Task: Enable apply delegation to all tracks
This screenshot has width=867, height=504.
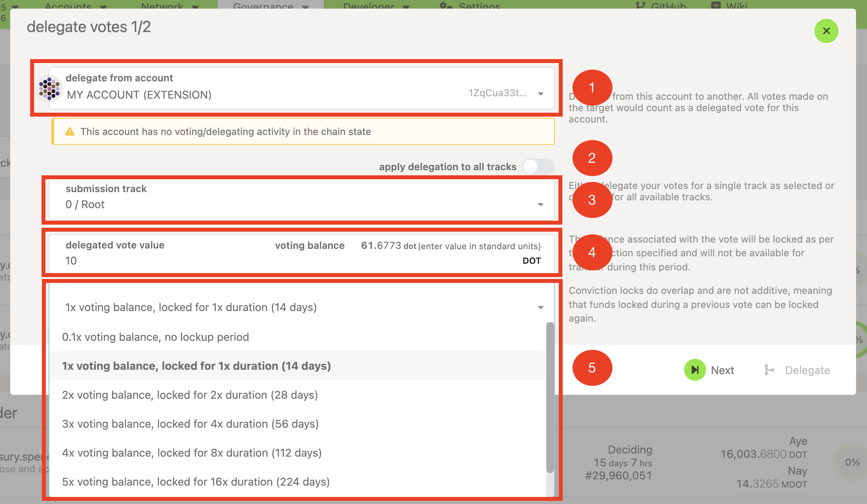Action: pyautogui.click(x=538, y=167)
